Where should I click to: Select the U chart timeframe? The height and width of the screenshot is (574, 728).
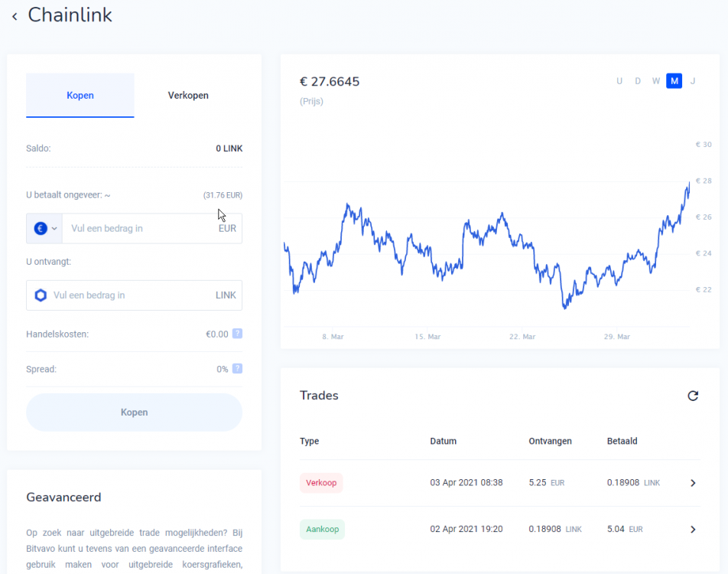619,81
